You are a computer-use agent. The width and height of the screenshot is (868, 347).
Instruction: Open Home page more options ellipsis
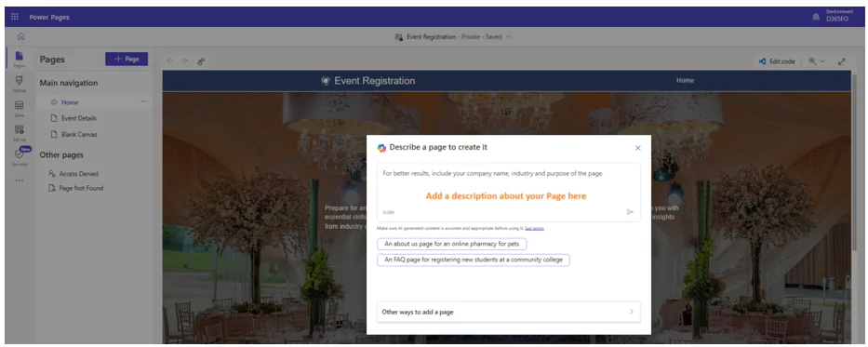pos(144,101)
